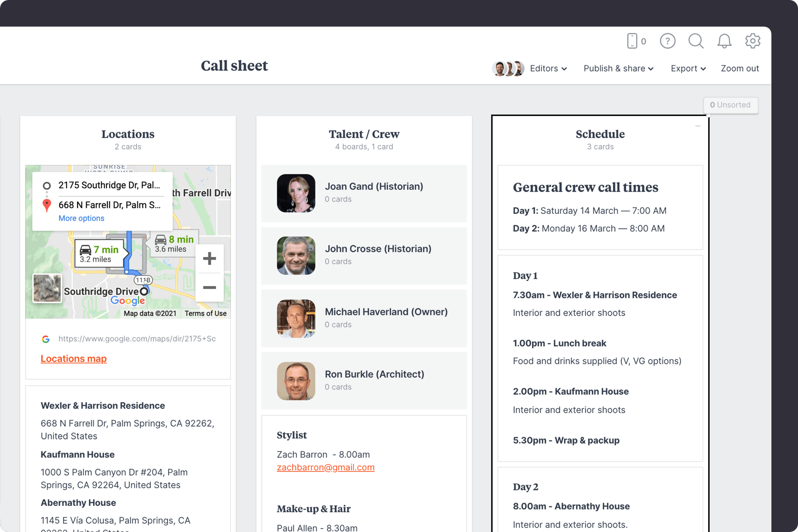Open John Crosse (Historian) board
Screen dimensions: 798x532
pyautogui.click(x=364, y=255)
